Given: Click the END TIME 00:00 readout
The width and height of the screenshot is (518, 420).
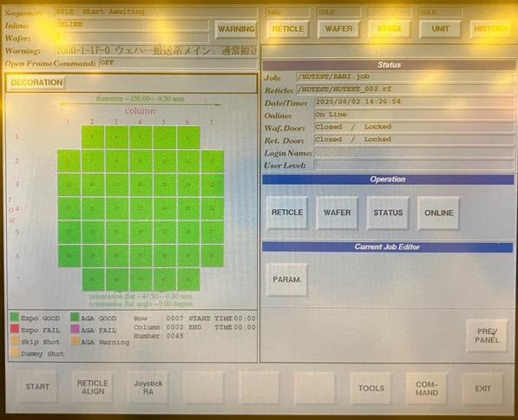Looking at the screenshot, I should (222, 327).
